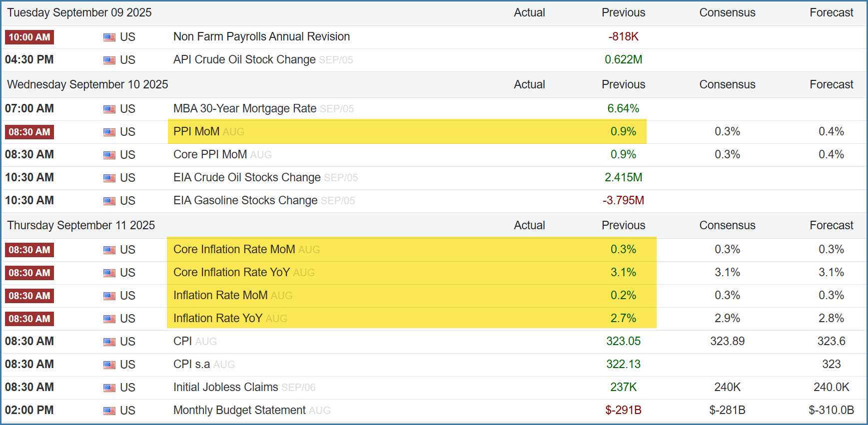Click Jobless Claims previous 237K
Image resolution: width=868 pixels, height=425 pixels.
[x=624, y=387]
